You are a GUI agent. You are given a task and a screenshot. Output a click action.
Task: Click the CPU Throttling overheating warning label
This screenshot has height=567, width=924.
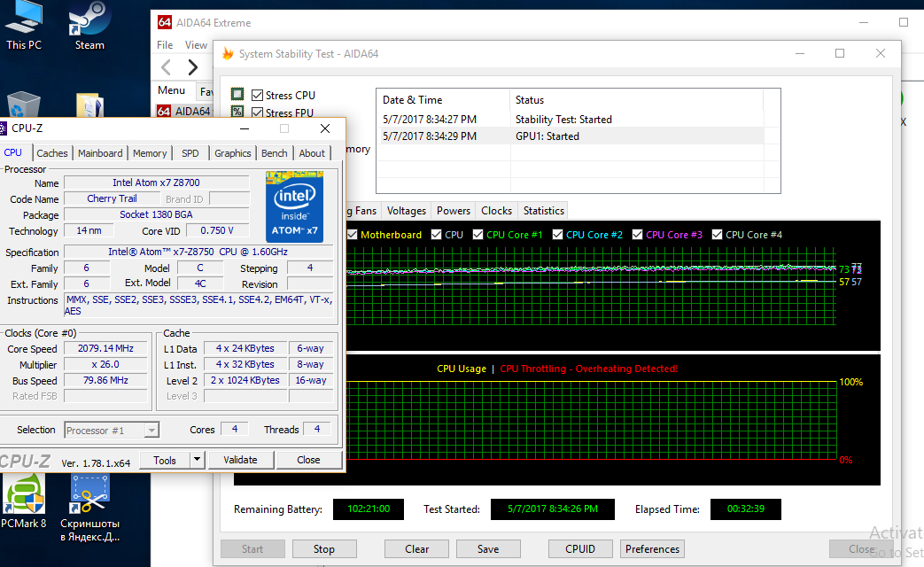589,369
